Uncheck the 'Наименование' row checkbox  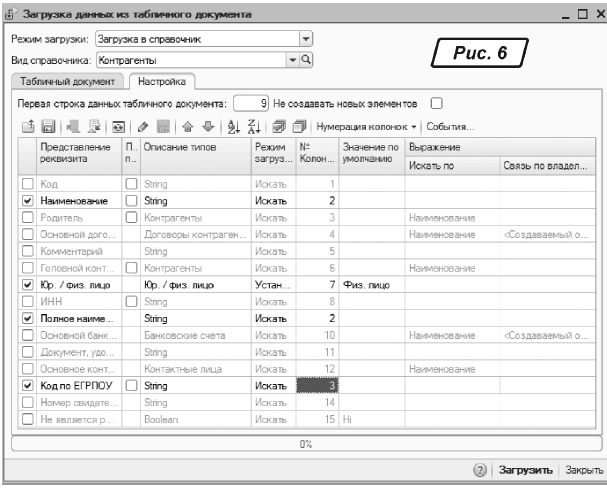(x=28, y=201)
